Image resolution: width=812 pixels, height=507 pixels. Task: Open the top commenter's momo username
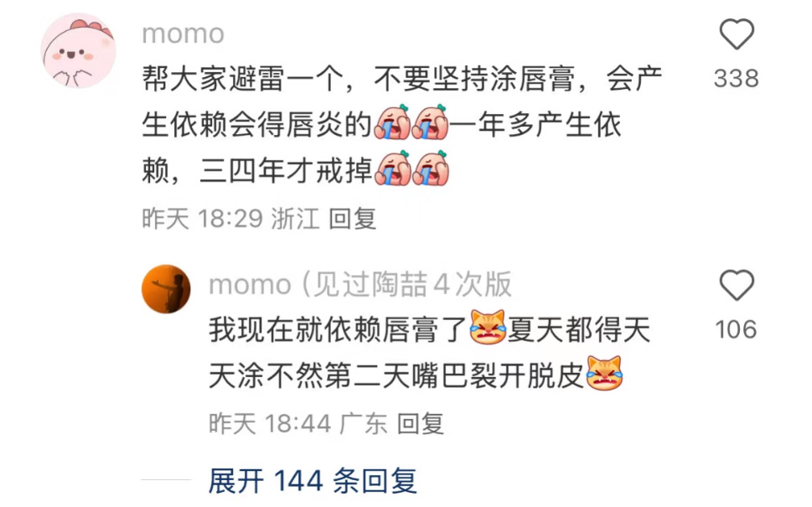point(183,34)
